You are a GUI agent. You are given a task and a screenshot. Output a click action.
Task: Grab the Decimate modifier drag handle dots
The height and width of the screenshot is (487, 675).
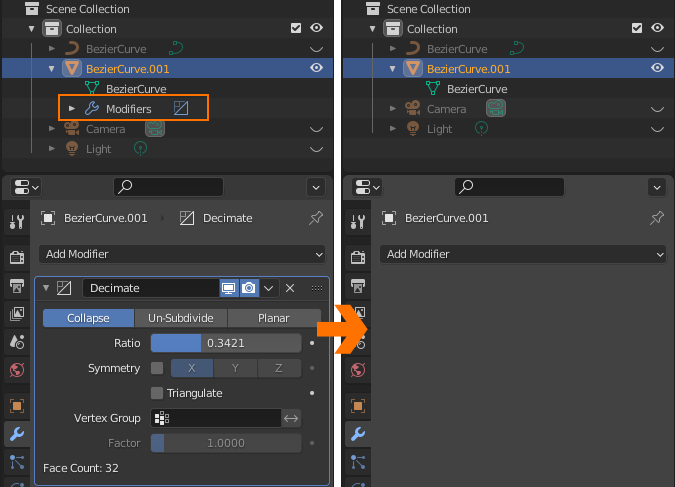coord(317,288)
